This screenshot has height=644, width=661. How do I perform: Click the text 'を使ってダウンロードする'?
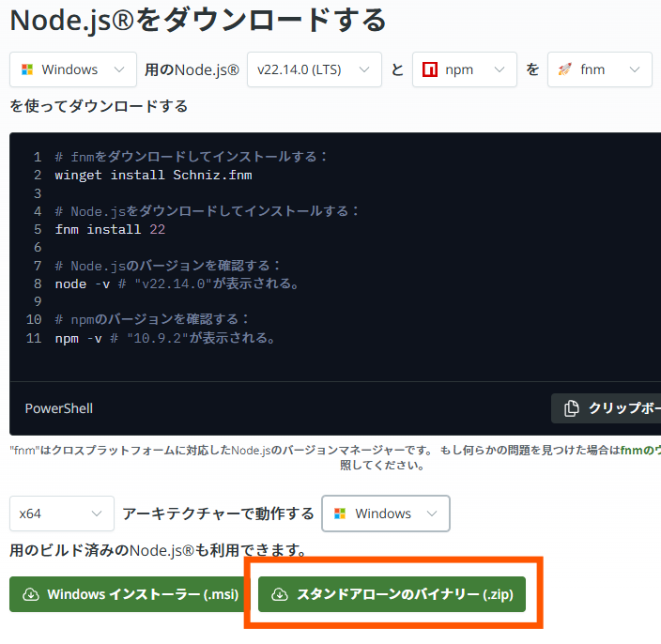pyautogui.click(x=99, y=106)
